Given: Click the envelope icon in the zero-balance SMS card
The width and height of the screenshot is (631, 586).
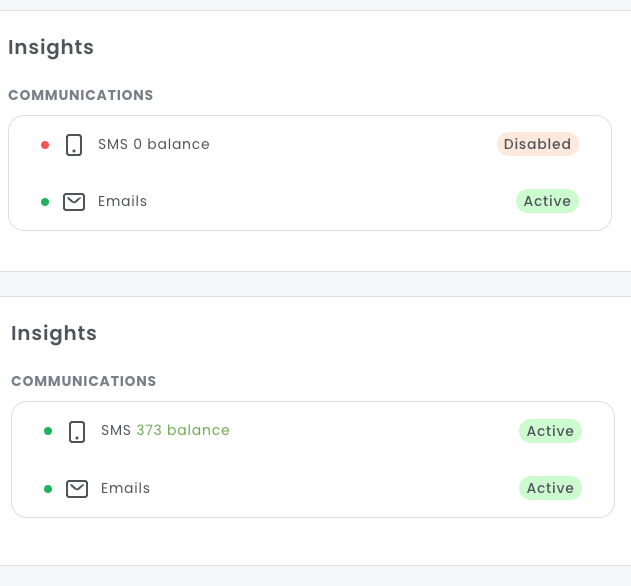Looking at the screenshot, I should tap(74, 202).
